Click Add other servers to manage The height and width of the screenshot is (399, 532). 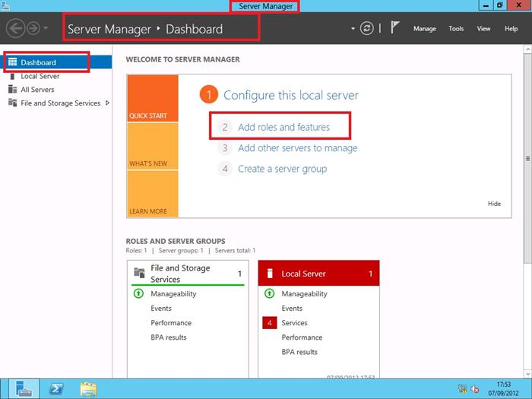(298, 148)
